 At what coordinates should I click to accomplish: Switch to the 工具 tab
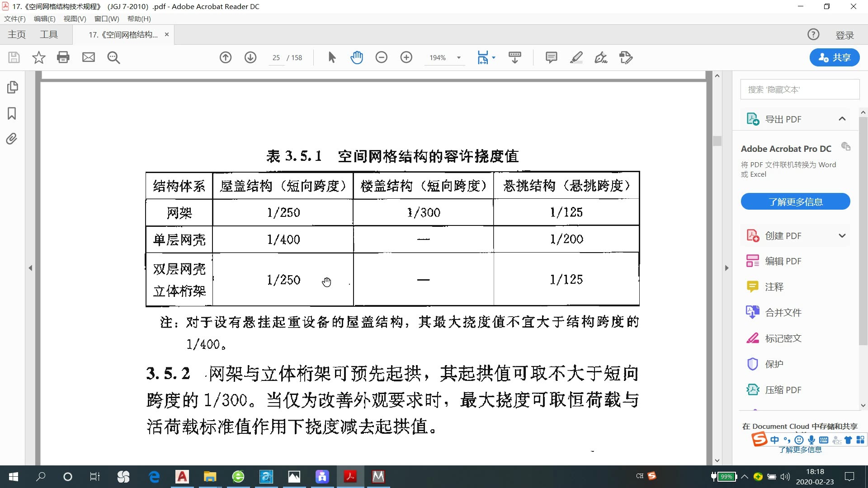(49, 34)
